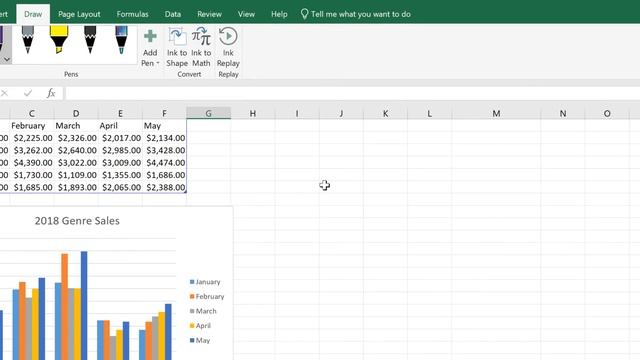This screenshot has height=360, width=640.
Task: Click the January legend entry
Action: coord(205,282)
